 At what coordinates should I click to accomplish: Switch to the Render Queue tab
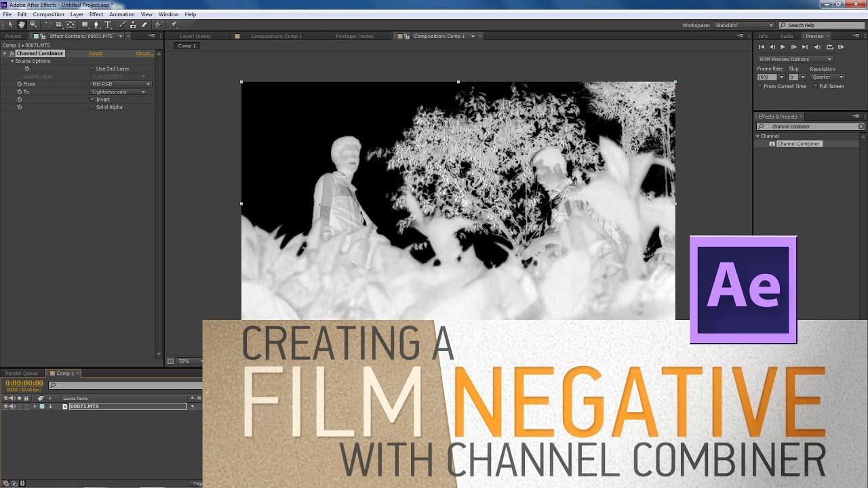[x=22, y=373]
